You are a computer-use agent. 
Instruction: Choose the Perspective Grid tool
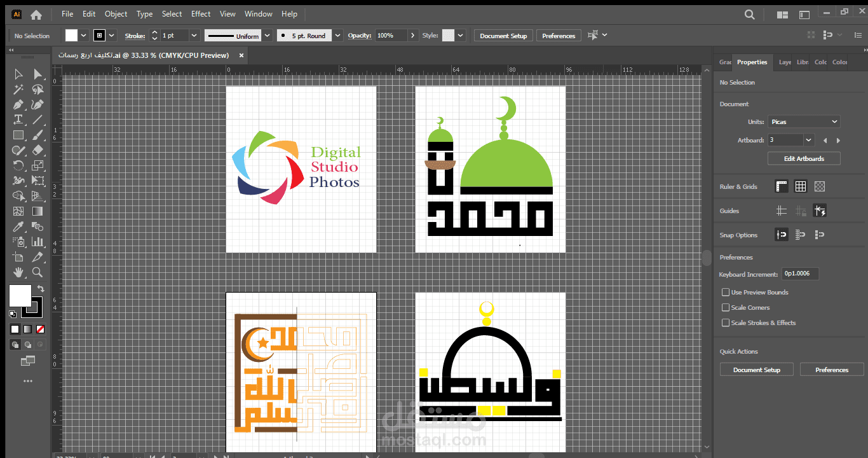click(x=37, y=196)
